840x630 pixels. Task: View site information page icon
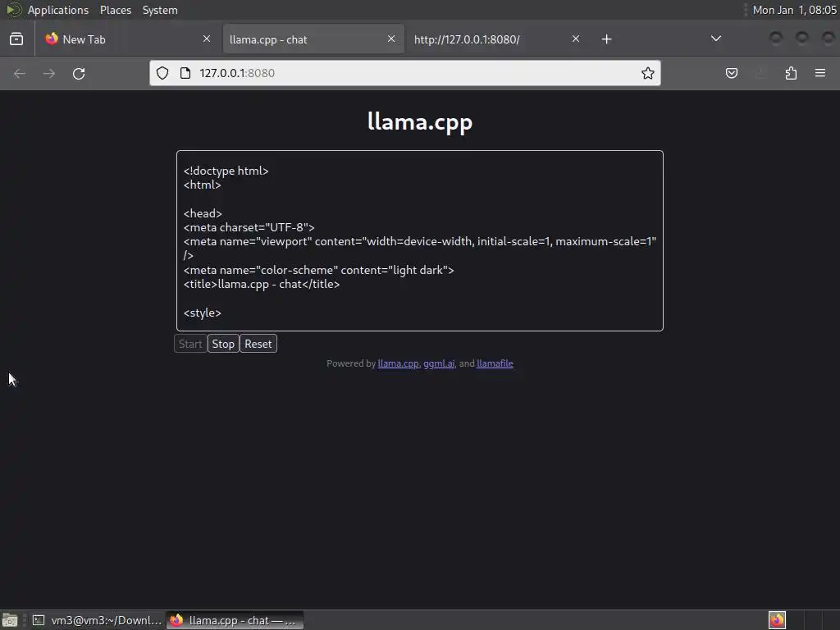tap(185, 73)
